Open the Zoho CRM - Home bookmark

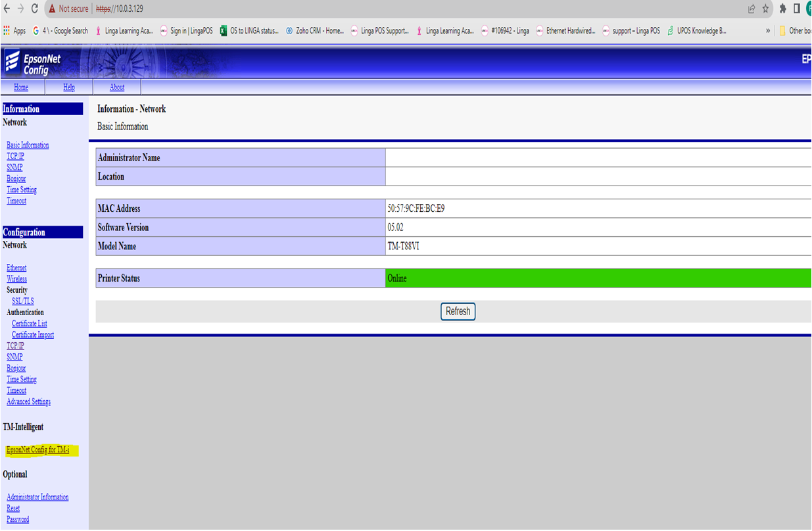coord(315,31)
